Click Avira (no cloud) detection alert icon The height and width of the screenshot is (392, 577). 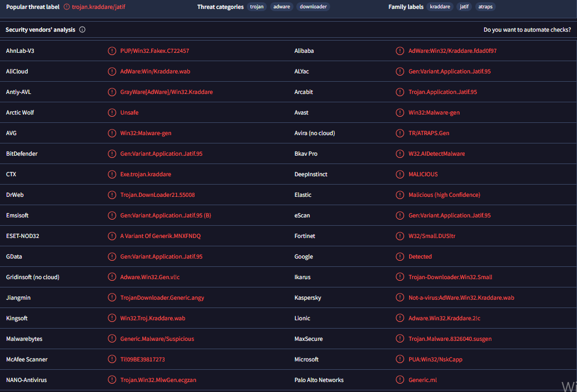(x=400, y=133)
